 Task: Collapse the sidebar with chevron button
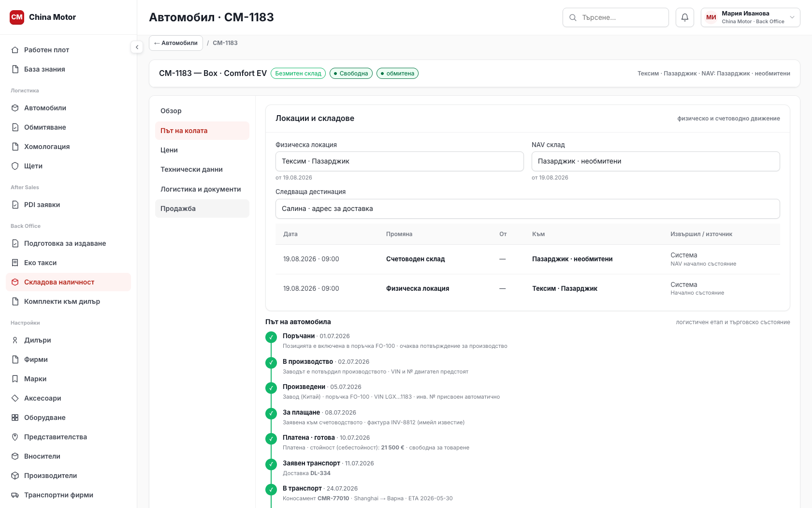pyautogui.click(x=137, y=47)
